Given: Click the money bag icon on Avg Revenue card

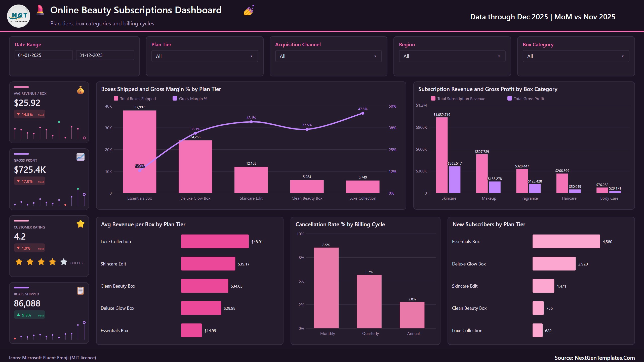Looking at the screenshot, I should [x=80, y=90].
